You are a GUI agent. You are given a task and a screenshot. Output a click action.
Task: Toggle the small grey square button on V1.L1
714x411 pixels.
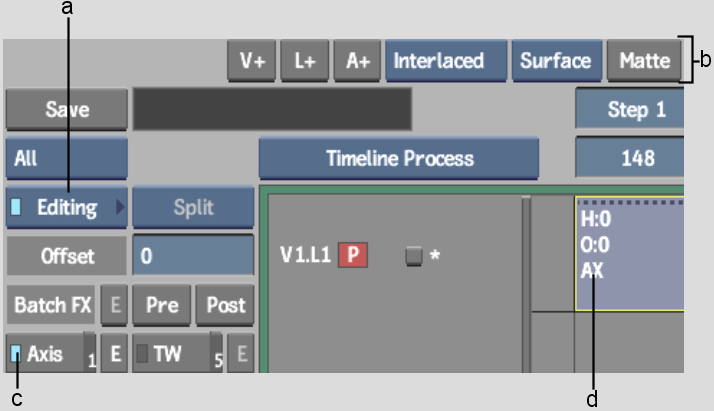tap(413, 255)
